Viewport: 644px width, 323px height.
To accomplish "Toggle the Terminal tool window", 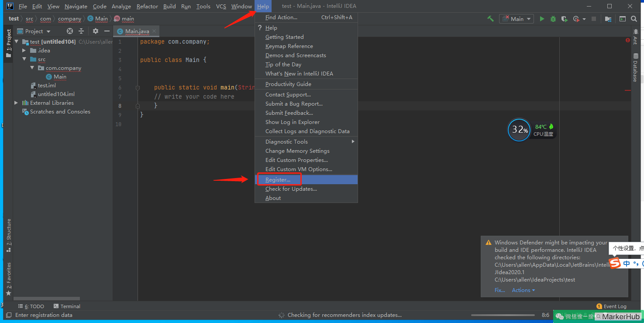I will [x=67, y=306].
